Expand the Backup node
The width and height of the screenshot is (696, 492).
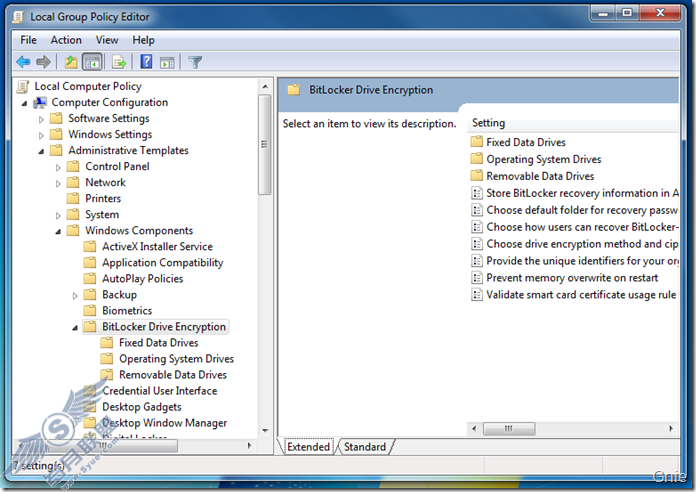click(75, 295)
